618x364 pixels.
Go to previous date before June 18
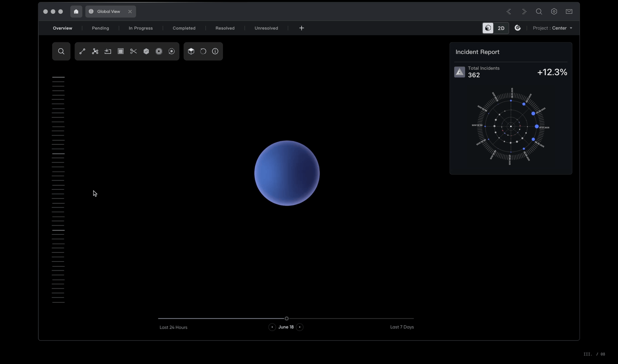(x=272, y=327)
